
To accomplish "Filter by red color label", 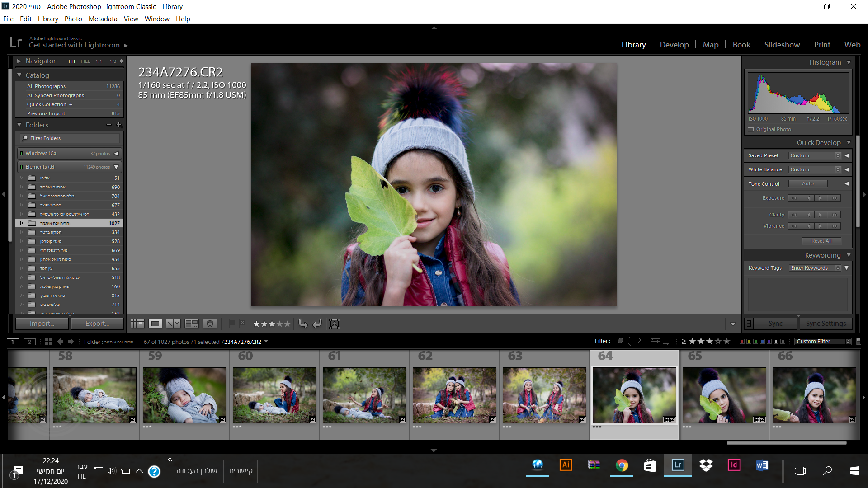I will point(741,342).
